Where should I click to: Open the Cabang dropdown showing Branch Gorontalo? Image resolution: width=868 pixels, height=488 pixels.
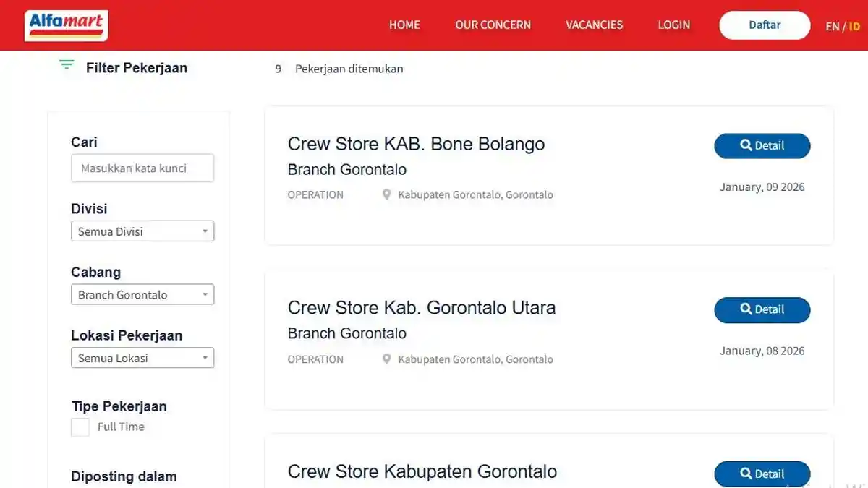[x=142, y=294]
